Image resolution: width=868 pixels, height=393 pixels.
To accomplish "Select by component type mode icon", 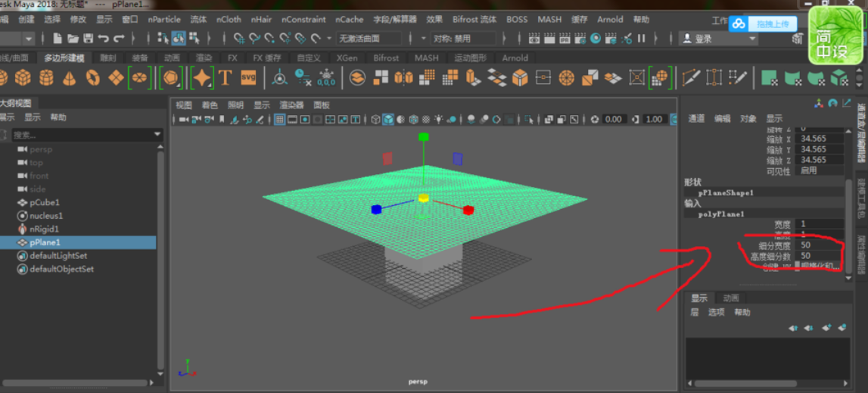I will tap(194, 39).
